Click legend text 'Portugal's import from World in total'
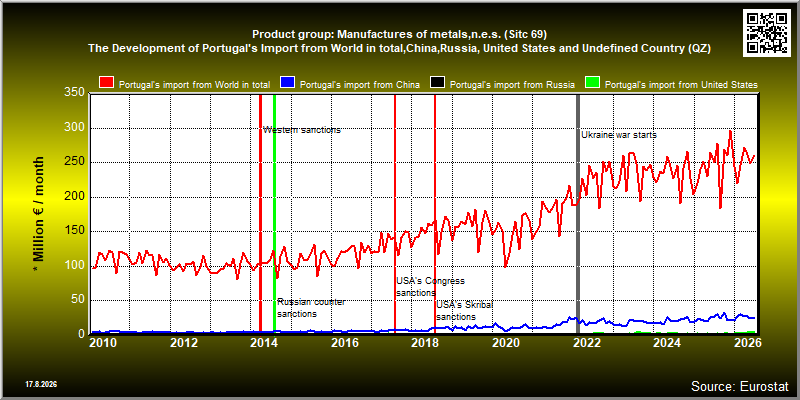This screenshot has height=400, width=800. 194,85
